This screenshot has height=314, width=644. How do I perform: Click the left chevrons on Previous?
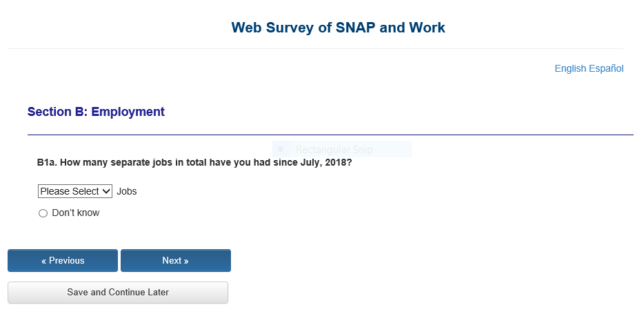point(44,261)
